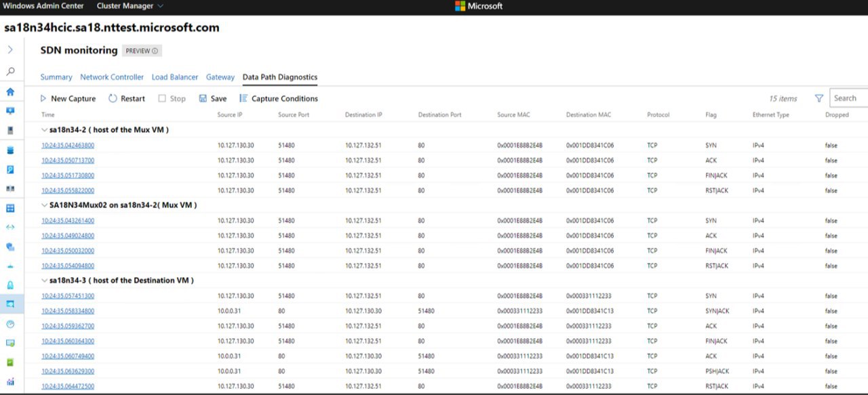Switch to the Network Controller tab
Screen dimensions: 868x395
pos(112,77)
